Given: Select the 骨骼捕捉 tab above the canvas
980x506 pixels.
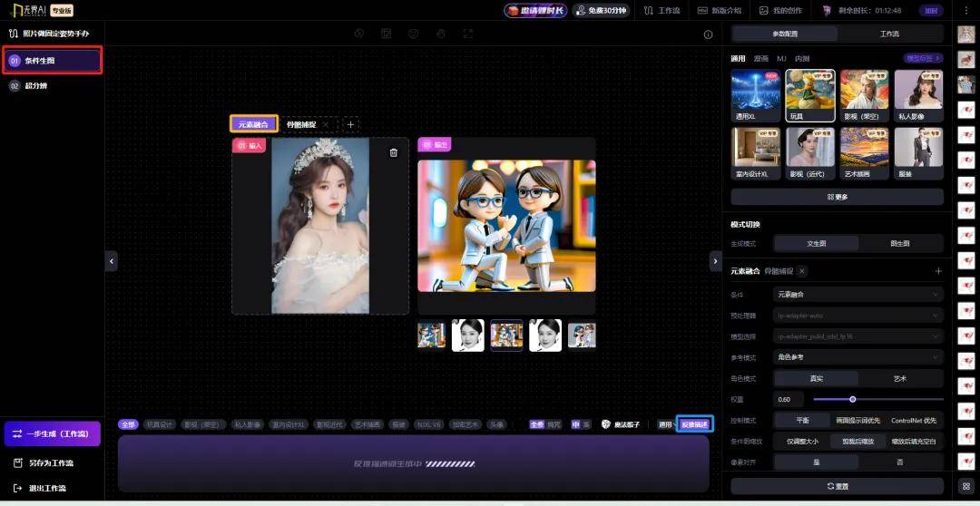Looking at the screenshot, I should click(301, 124).
